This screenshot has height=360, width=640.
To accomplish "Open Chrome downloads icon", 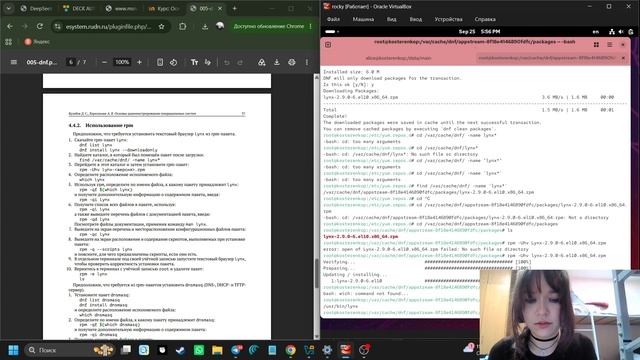I will coord(205,26).
